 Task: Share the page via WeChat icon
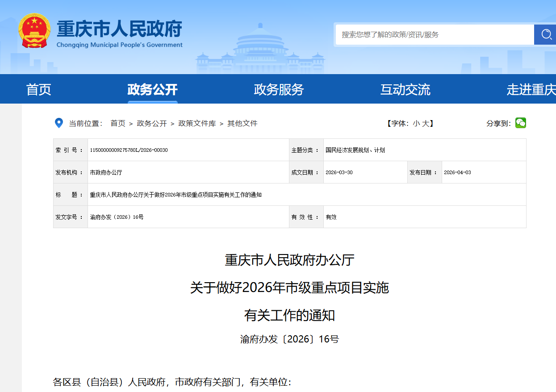(x=520, y=123)
